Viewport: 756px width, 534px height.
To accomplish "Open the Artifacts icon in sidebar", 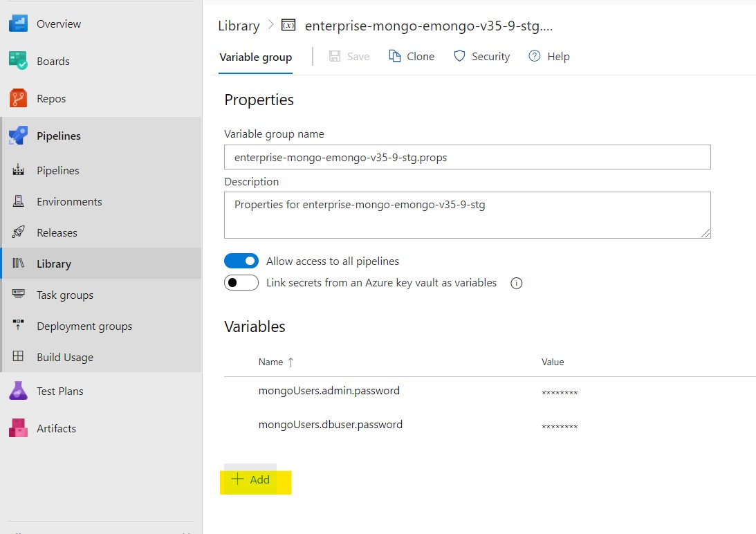I will pos(18,428).
